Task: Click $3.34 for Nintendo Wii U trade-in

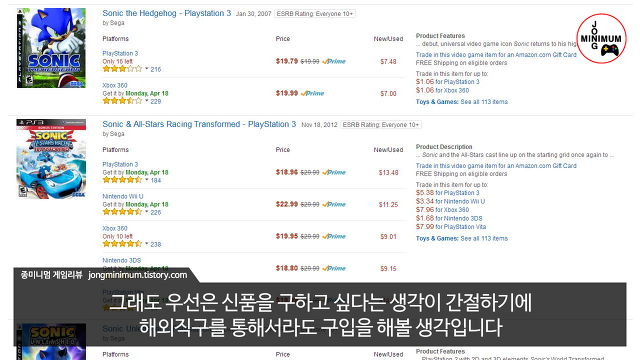Action: (x=451, y=201)
